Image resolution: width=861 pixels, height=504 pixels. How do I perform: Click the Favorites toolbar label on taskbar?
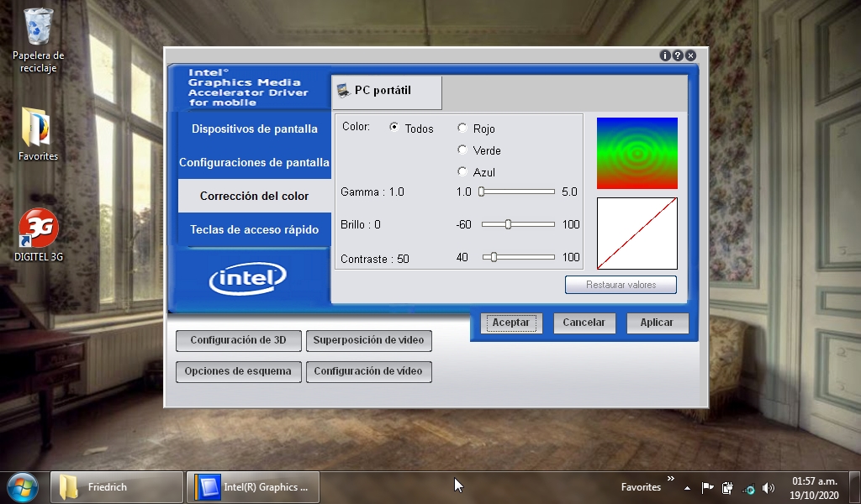point(641,487)
